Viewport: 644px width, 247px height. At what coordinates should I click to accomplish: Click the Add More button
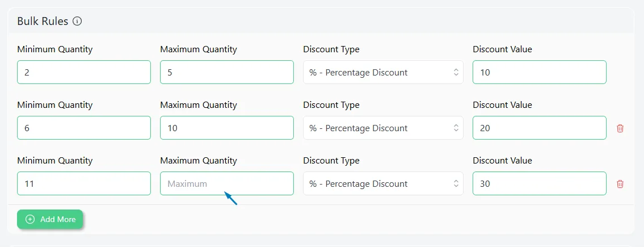pyautogui.click(x=50, y=220)
